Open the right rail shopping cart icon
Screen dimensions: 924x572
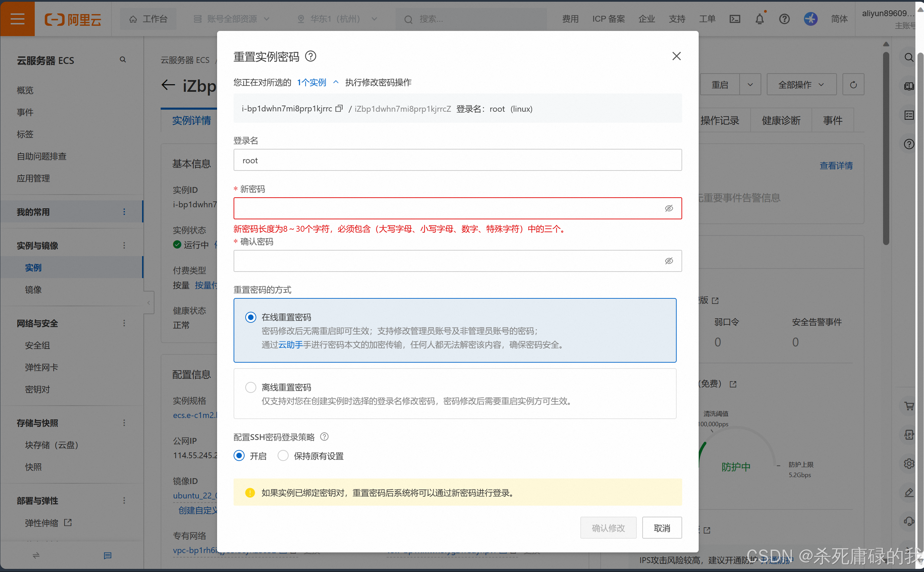[x=909, y=406]
